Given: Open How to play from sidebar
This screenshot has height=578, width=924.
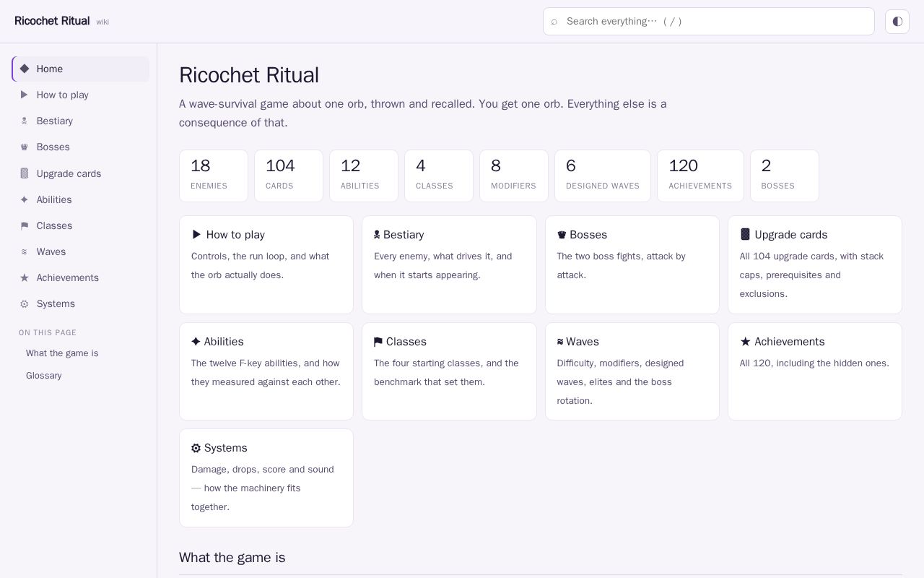Looking at the screenshot, I should click(x=81, y=95).
